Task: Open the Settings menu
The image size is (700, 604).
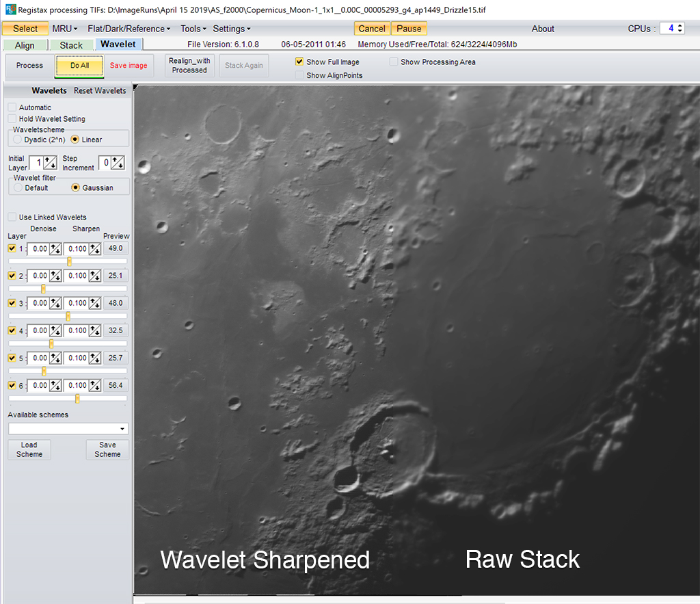Action: [x=231, y=29]
